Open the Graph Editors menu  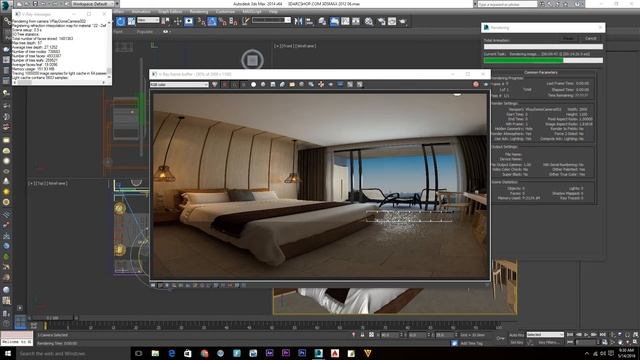tap(170, 12)
